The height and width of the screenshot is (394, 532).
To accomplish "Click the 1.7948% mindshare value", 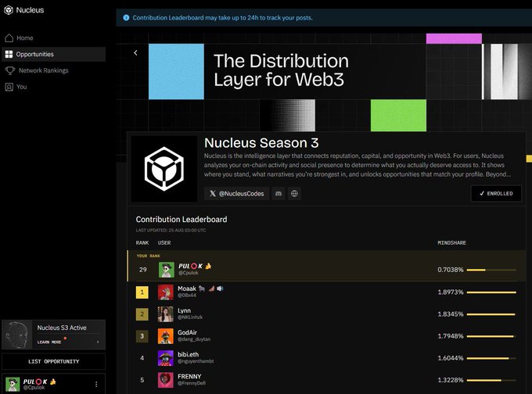I will click(450, 336).
